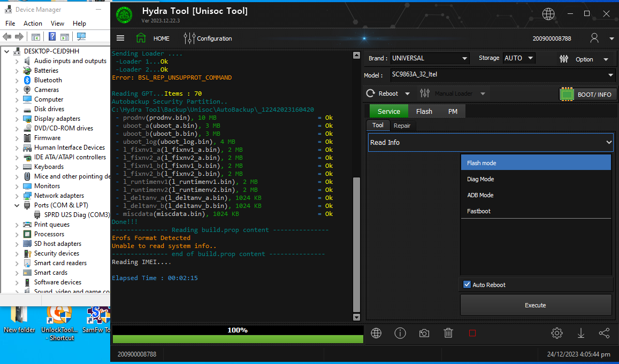
Task: Expand the Bluetooth tree node
Action: [17, 80]
